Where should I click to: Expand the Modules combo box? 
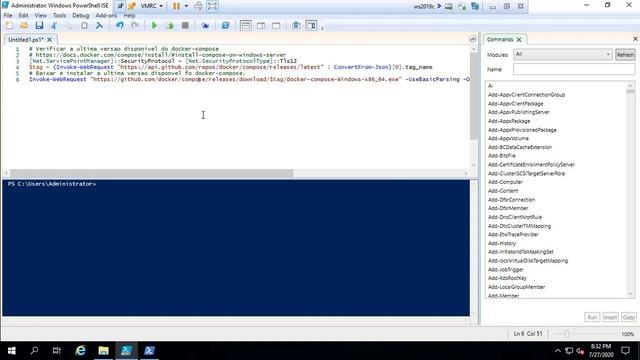[x=563, y=54]
